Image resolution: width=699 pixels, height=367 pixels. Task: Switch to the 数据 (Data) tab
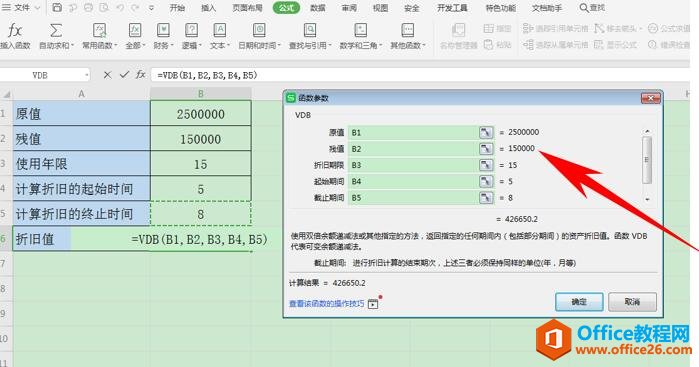318,8
